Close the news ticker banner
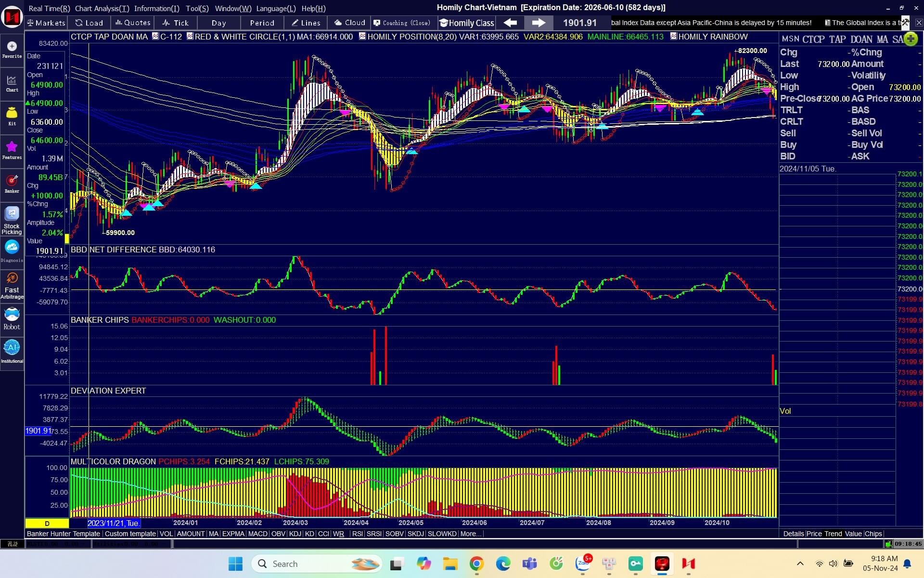This screenshot has height=578, width=924. click(918, 23)
